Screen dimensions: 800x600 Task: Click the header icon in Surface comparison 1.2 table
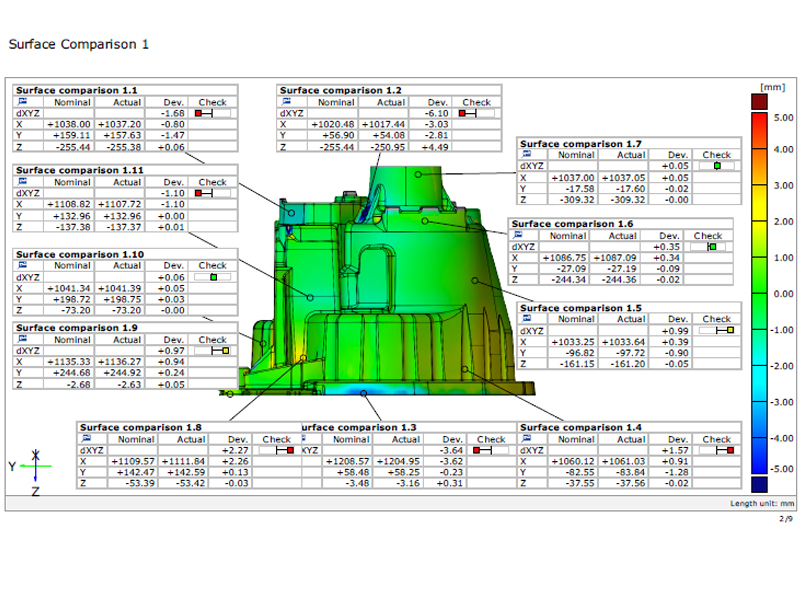[x=287, y=102]
